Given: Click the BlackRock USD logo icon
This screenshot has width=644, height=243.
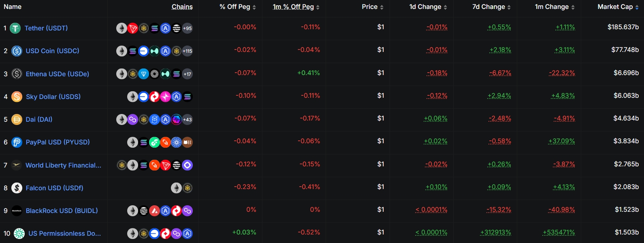Looking at the screenshot, I should 17,211.
